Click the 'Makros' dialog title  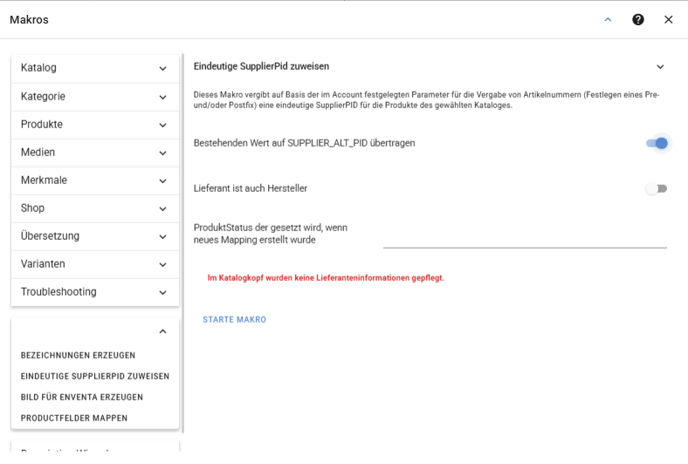(x=29, y=20)
